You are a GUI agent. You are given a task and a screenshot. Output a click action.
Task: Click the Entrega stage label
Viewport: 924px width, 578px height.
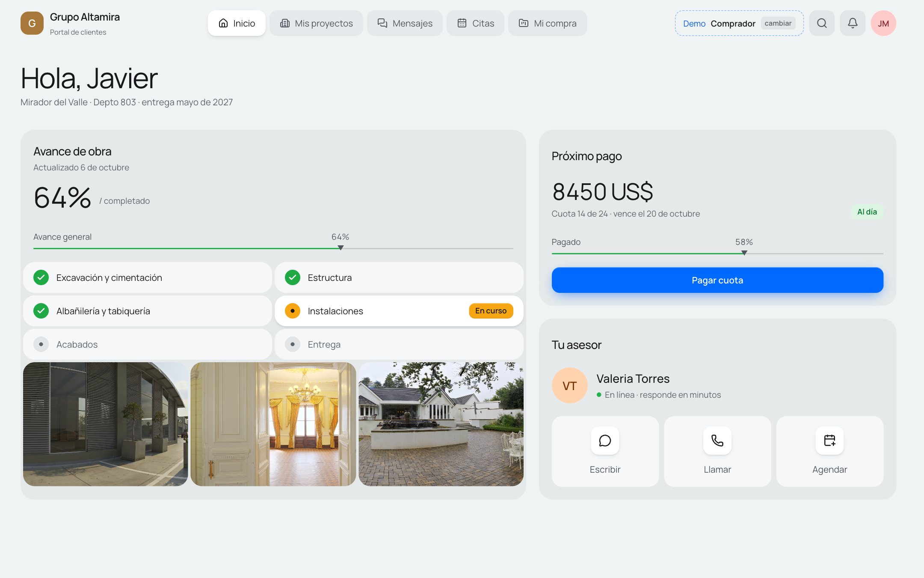click(324, 344)
